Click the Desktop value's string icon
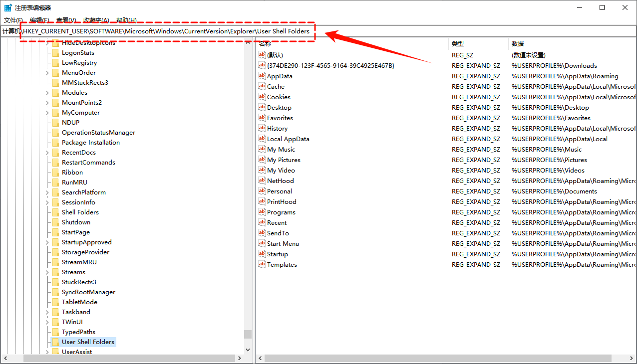Image resolution: width=637 pixels, height=364 pixels. [262, 107]
